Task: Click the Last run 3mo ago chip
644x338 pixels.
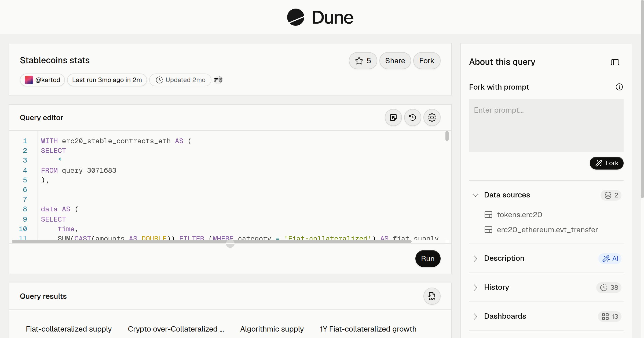Action: click(107, 80)
